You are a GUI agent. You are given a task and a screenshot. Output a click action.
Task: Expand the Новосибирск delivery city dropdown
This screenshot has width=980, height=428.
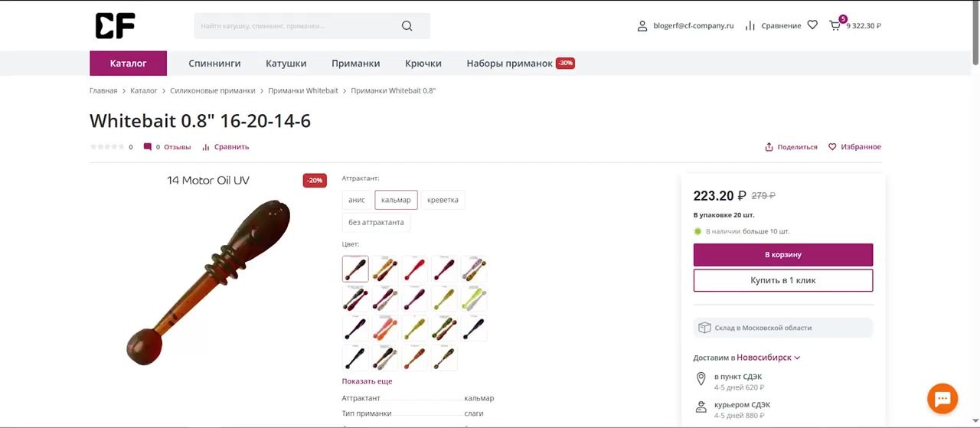coord(769,358)
